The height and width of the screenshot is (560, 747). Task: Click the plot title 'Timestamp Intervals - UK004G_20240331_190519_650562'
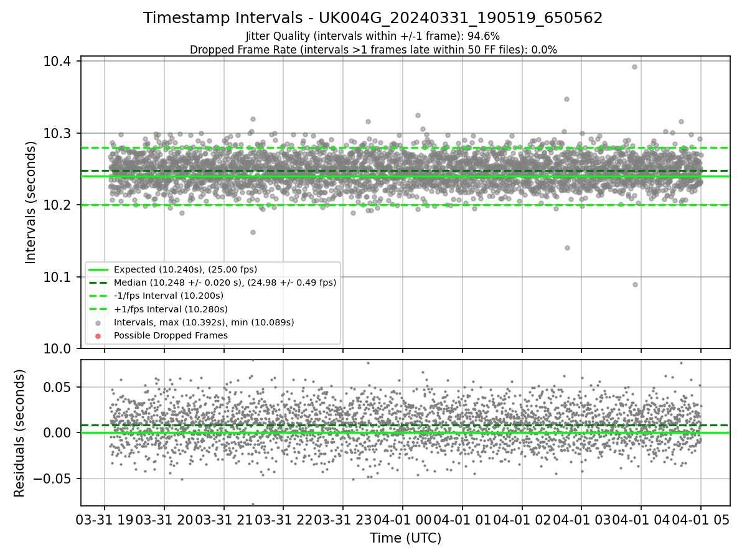pos(373,18)
